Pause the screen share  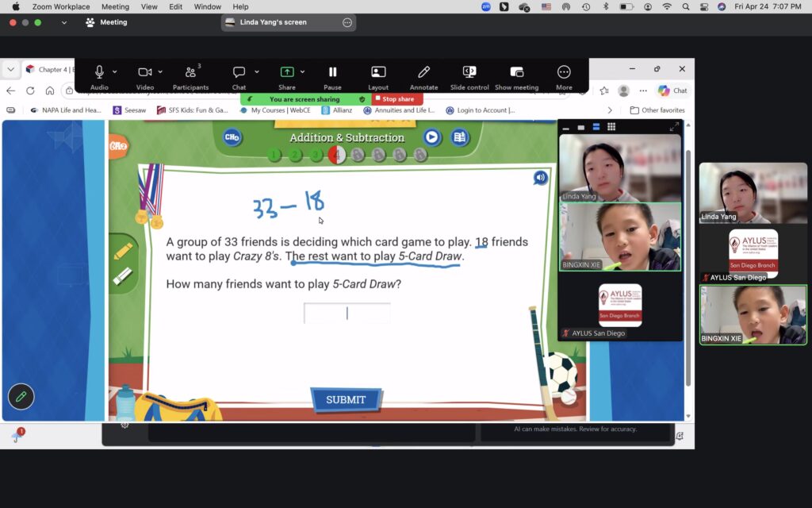(332, 72)
